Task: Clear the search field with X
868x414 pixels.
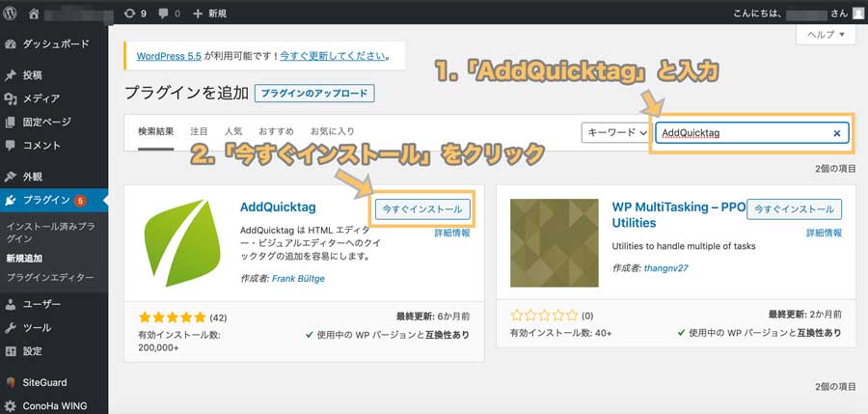Action: coord(837,133)
